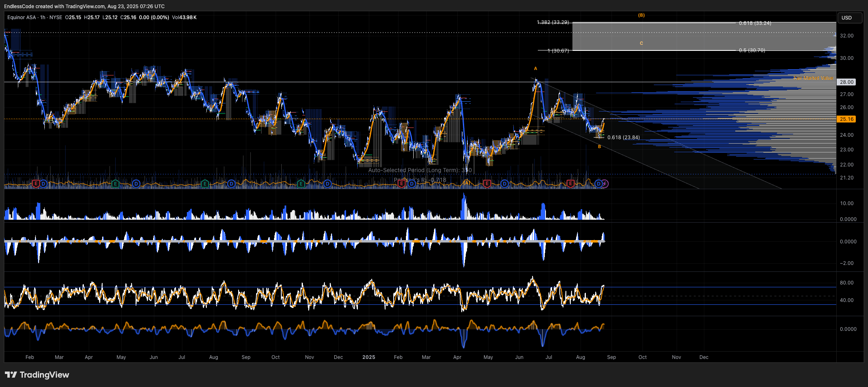Click the 21.20 price scale label
The image size is (868, 387).
click(x=846, y=178)
